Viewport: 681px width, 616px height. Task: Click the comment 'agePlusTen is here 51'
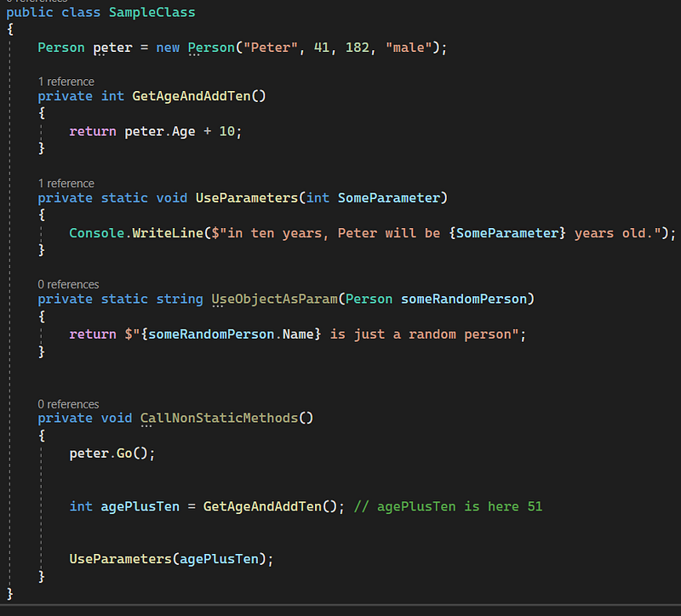[x=448, y=506]
